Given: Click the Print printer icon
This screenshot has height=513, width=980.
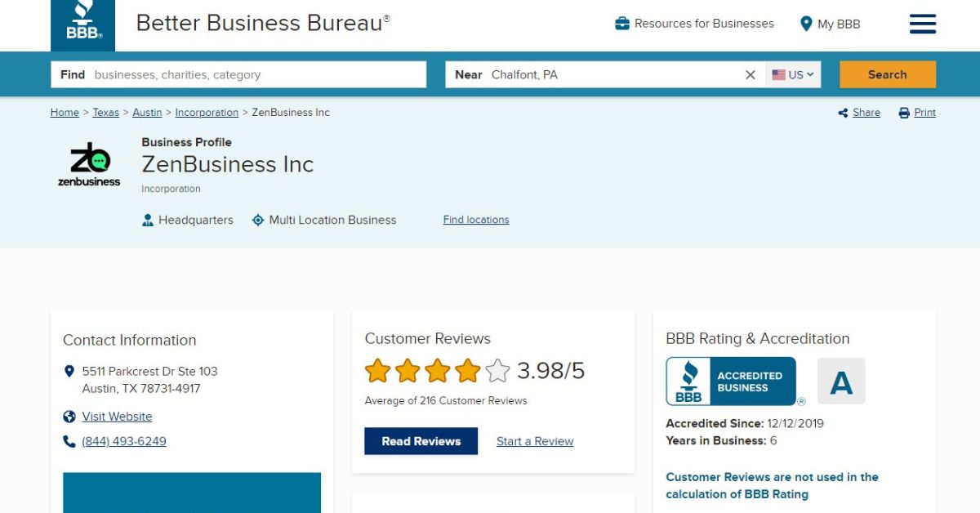Looking at the screenshot, I should click(904, 113).
